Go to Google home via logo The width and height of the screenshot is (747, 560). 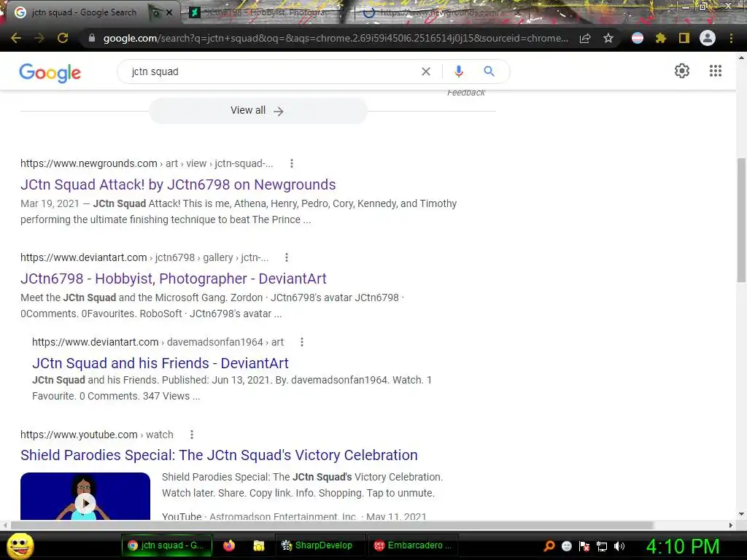[50, 72]
